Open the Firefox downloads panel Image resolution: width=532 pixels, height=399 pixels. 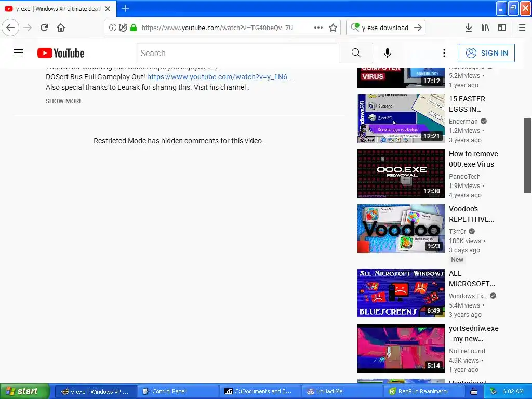click(469, 28)
